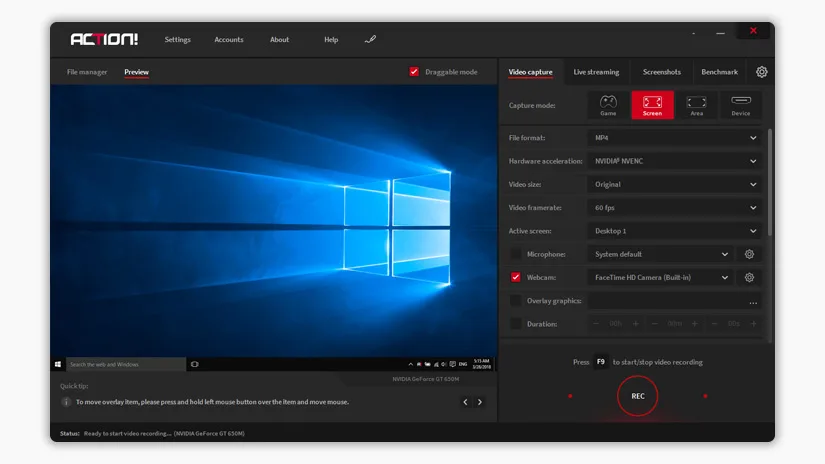
Task: Click the Windows Start icon in preview
Action: tap(58, 364)
